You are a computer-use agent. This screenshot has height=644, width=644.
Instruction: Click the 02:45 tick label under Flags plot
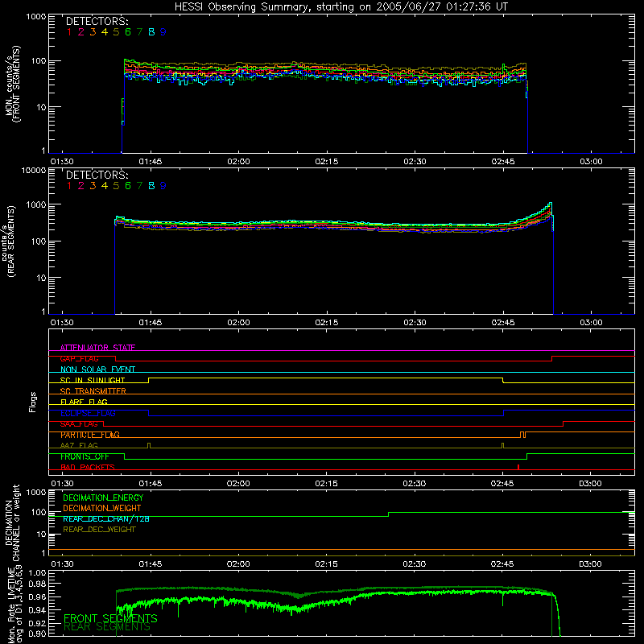502,484
